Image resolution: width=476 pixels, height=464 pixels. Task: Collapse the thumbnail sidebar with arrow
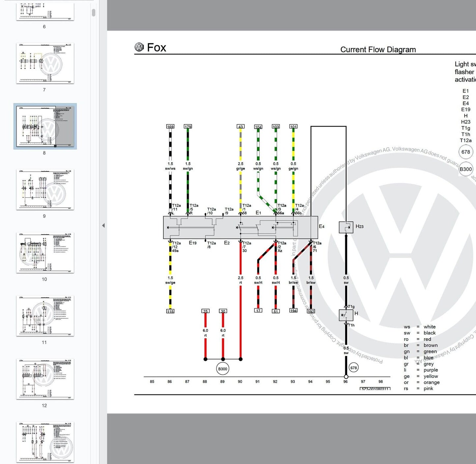pyautogui.click(x=103, y=225)
